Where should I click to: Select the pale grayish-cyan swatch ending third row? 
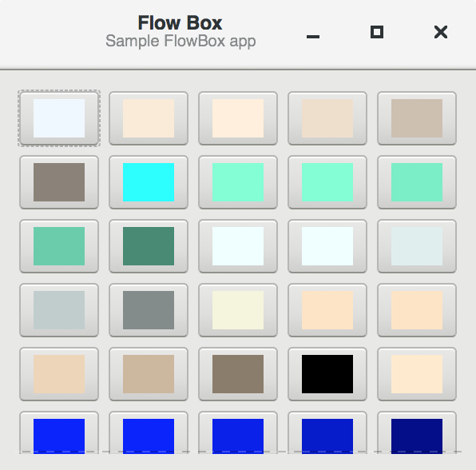tap(417, 246)
